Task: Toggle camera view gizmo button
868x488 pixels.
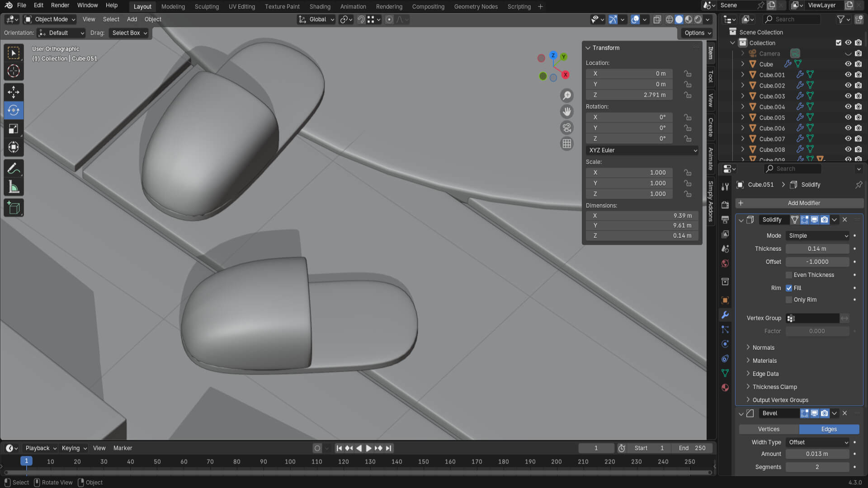Action: coord(566,128)
